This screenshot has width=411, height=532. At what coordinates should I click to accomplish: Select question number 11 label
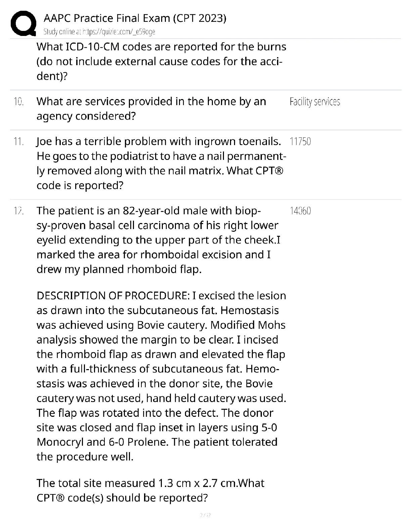tap(19, 142)
